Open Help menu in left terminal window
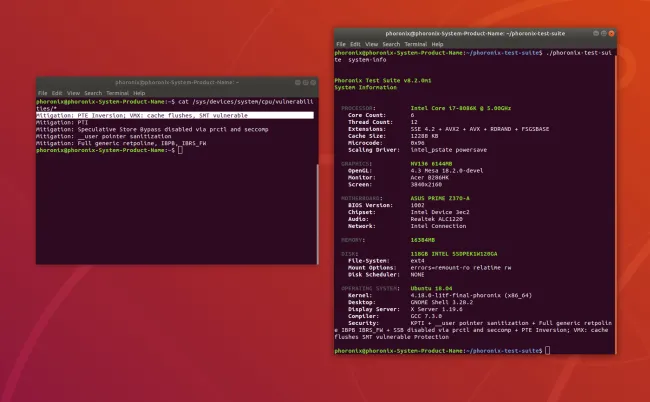Screen dimensions: 650x402 [x=139, y=93]
